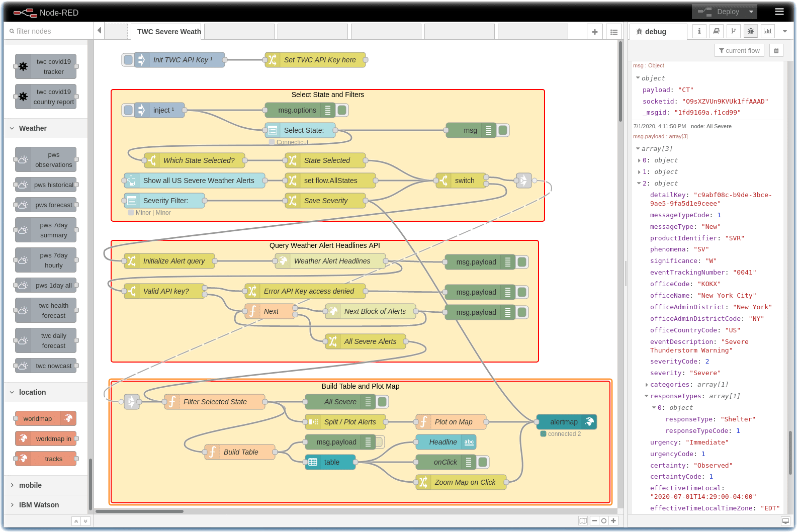Click the Weather Alert Headlines node icon
The height and width of the screenshot is (532, 797).
point(283,261)
